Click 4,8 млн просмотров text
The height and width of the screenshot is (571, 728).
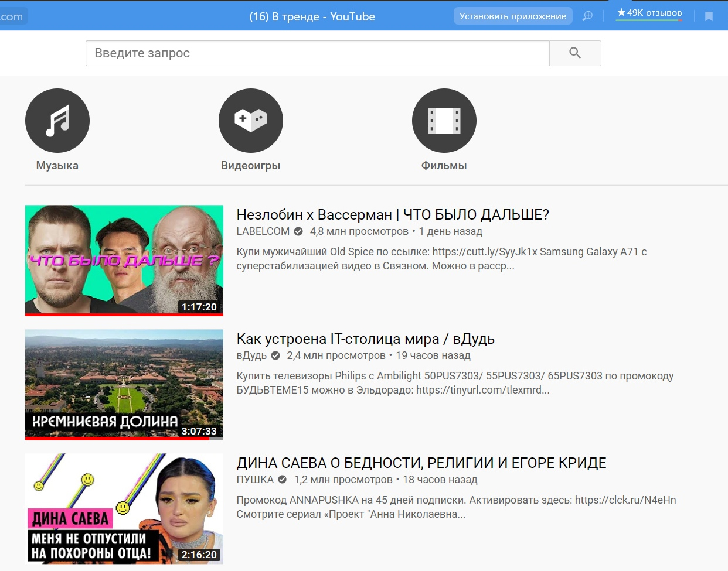click(x=359, y=231)
